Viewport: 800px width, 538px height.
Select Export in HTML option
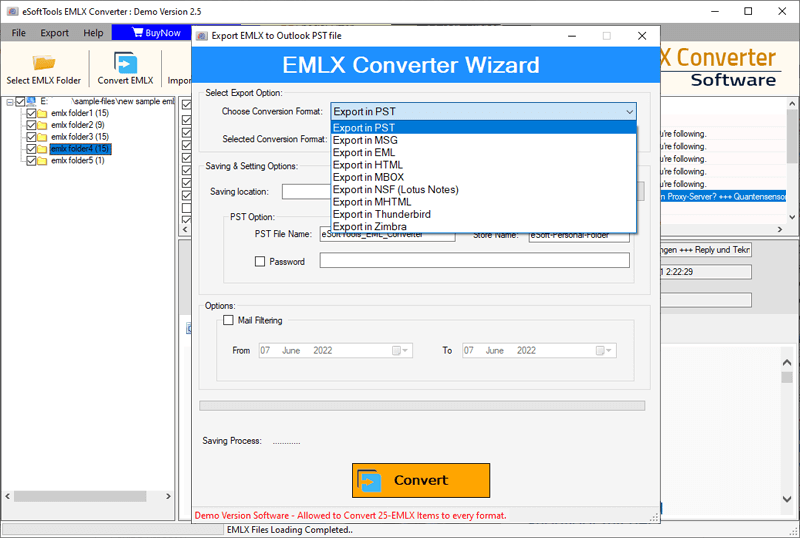click(x=484, y=165)
